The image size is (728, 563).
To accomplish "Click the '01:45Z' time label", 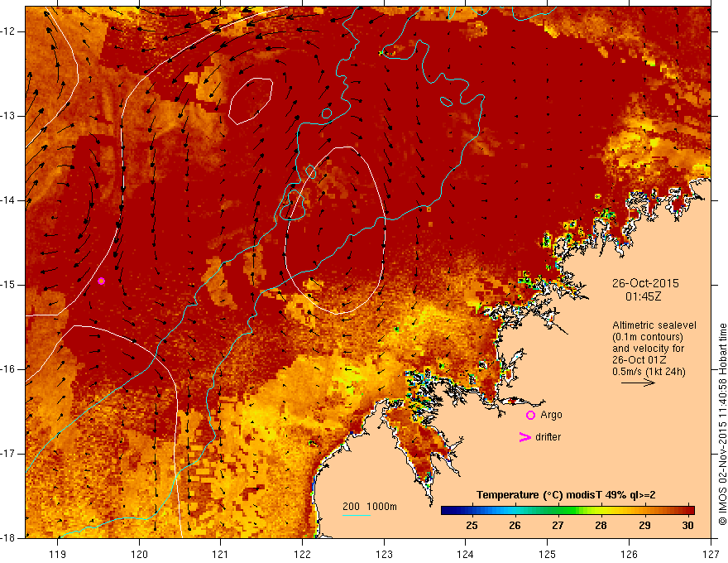I will pos(643,296).
